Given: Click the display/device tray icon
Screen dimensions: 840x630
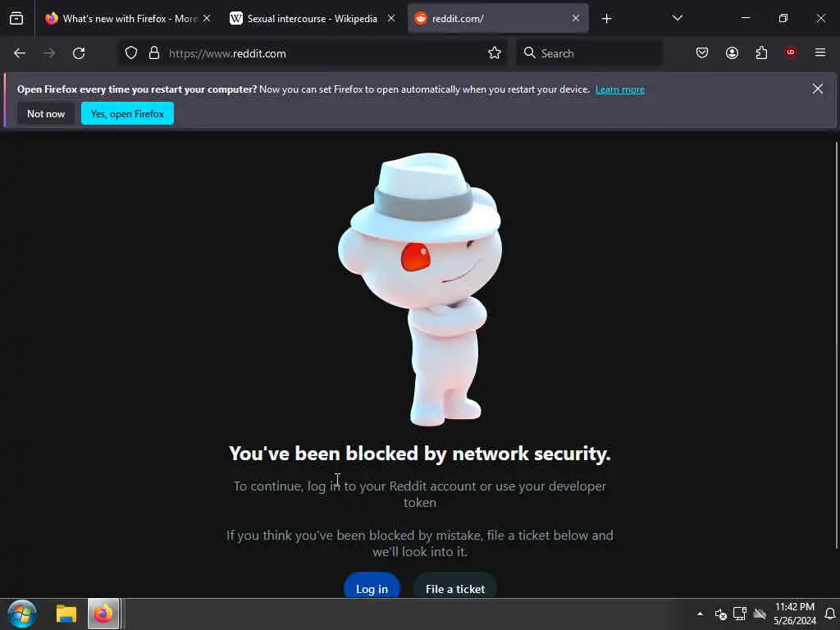Looking at the screenshot, I should [740, 614].
